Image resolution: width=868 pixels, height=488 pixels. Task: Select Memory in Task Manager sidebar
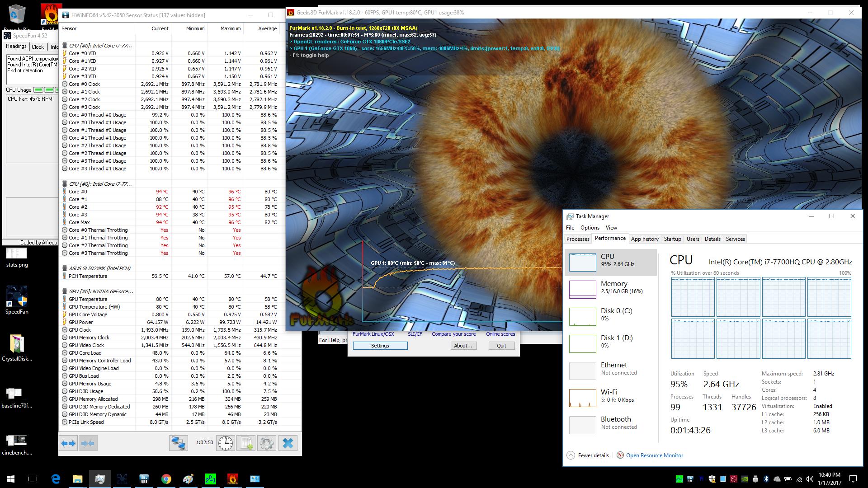611,289
